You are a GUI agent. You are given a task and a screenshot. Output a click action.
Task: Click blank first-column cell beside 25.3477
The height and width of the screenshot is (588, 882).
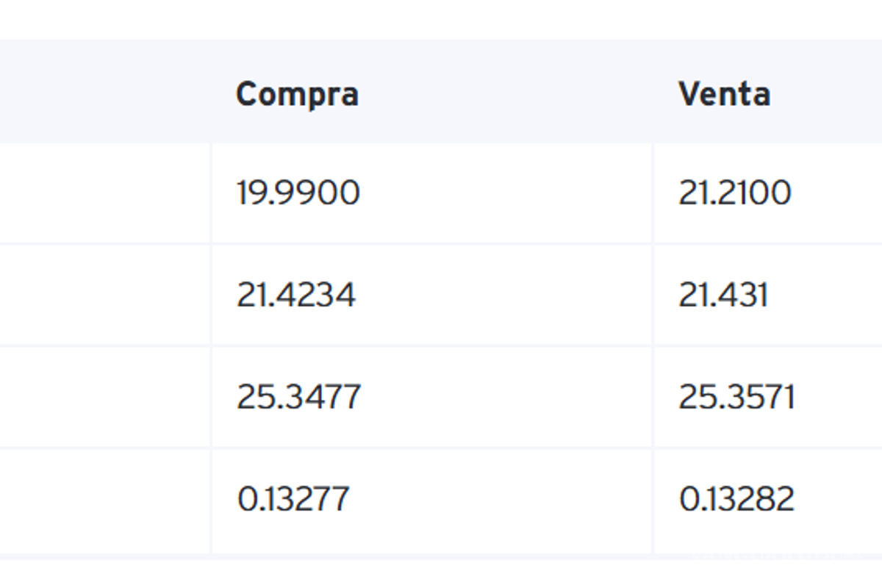(x=103, y=398)
